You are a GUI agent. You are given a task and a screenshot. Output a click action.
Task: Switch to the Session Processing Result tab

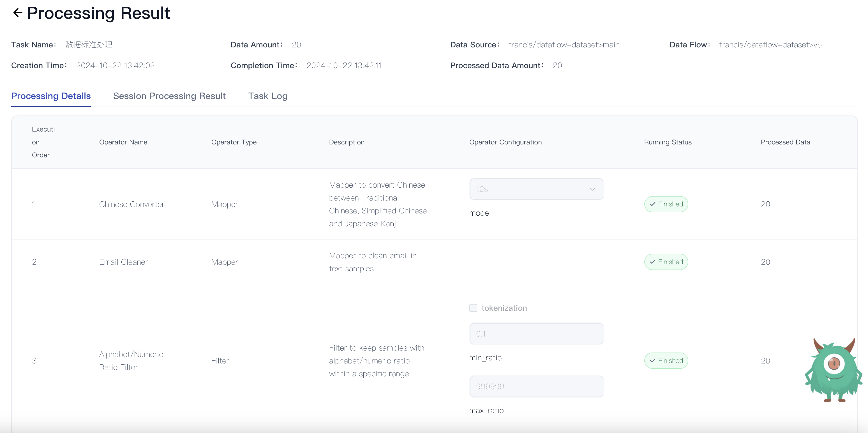tap(169, 96)
